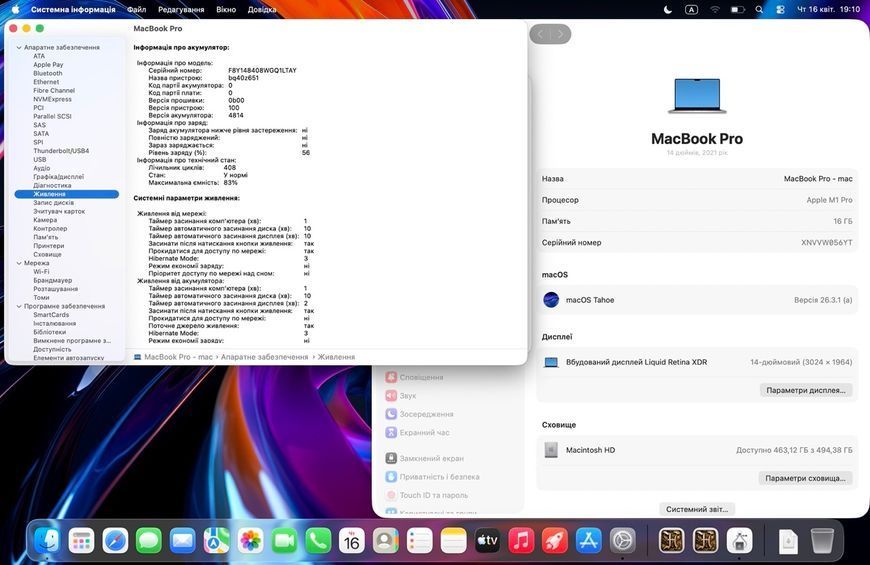Viewport: 870px width, 565px height.
Task: Open Photos app in Dock
Action: (250, 541)
